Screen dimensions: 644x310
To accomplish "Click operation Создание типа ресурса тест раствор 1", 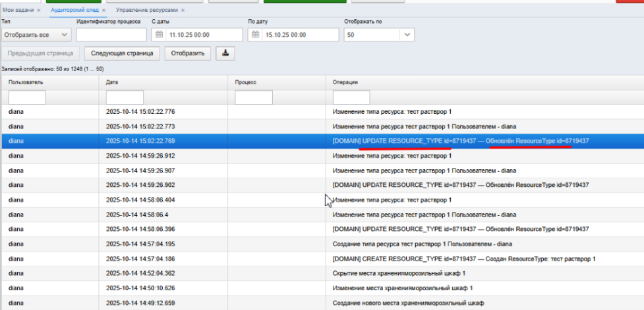I will tap(423, 244).
